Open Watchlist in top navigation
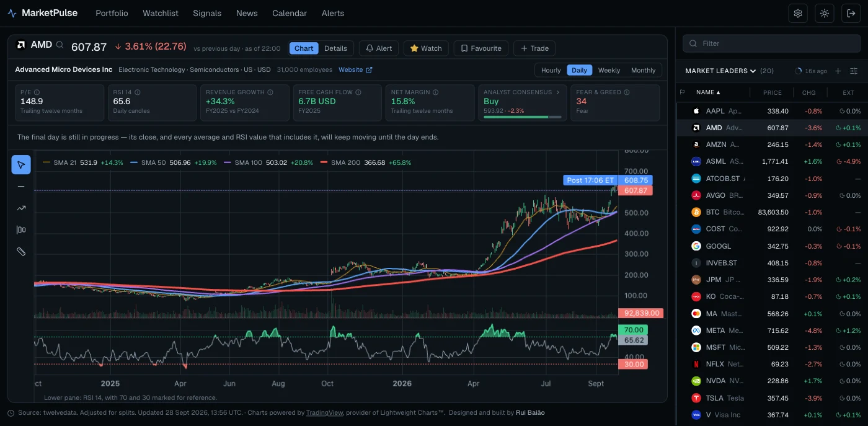The width and height of the screenshot is (868, 426). click(x=161, y=13)
